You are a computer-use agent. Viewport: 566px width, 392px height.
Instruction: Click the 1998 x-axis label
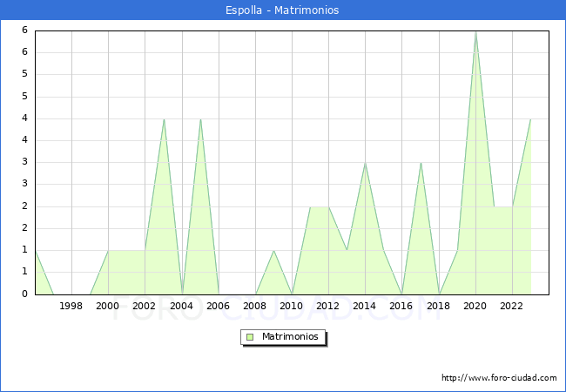[71, 306]
